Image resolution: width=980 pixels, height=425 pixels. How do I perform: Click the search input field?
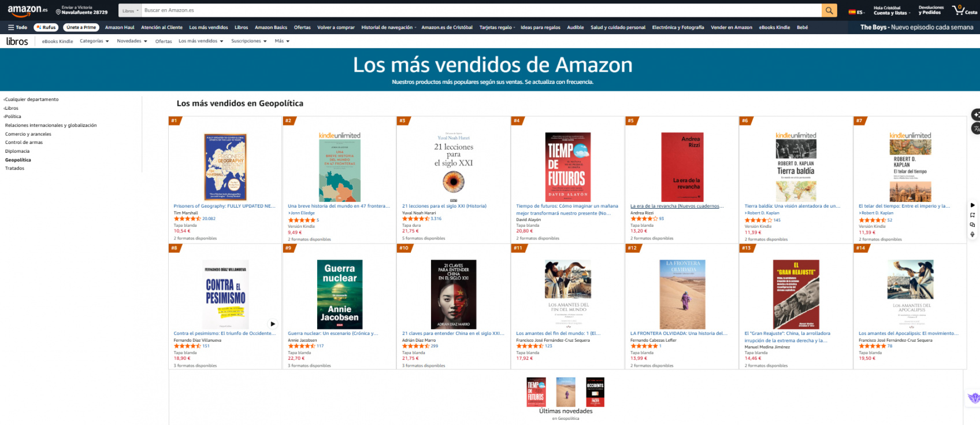coord(481,10)
